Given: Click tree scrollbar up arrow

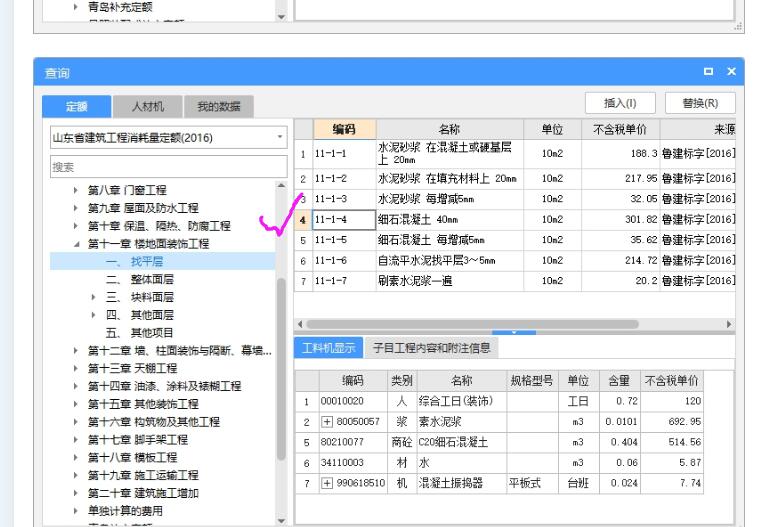Looking at the screenshot, I should 281,185.
